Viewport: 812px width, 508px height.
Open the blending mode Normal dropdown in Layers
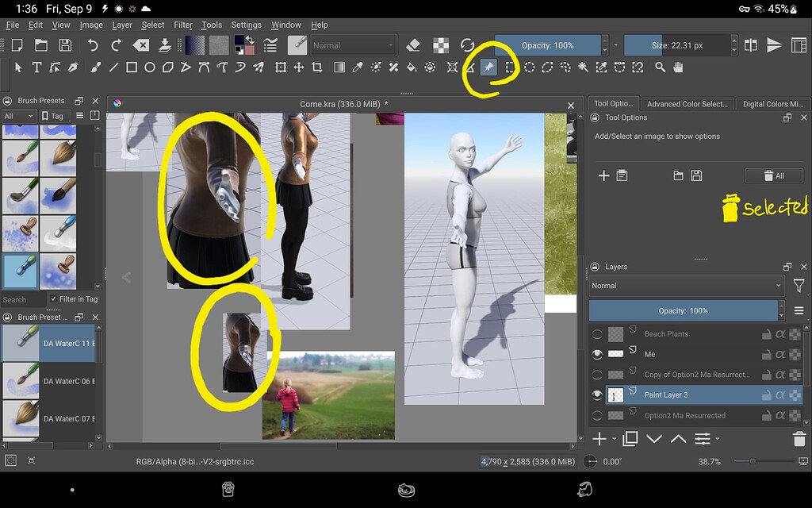[x=686, y=285]
